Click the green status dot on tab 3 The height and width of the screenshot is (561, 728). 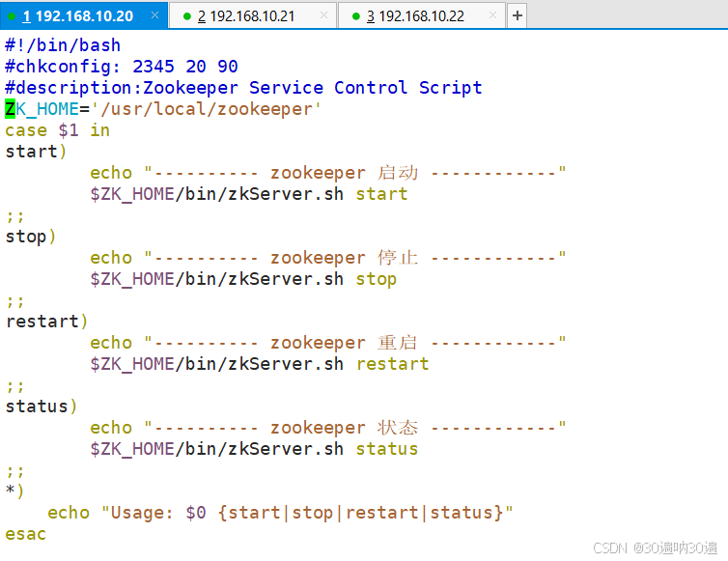pos(356,16)
